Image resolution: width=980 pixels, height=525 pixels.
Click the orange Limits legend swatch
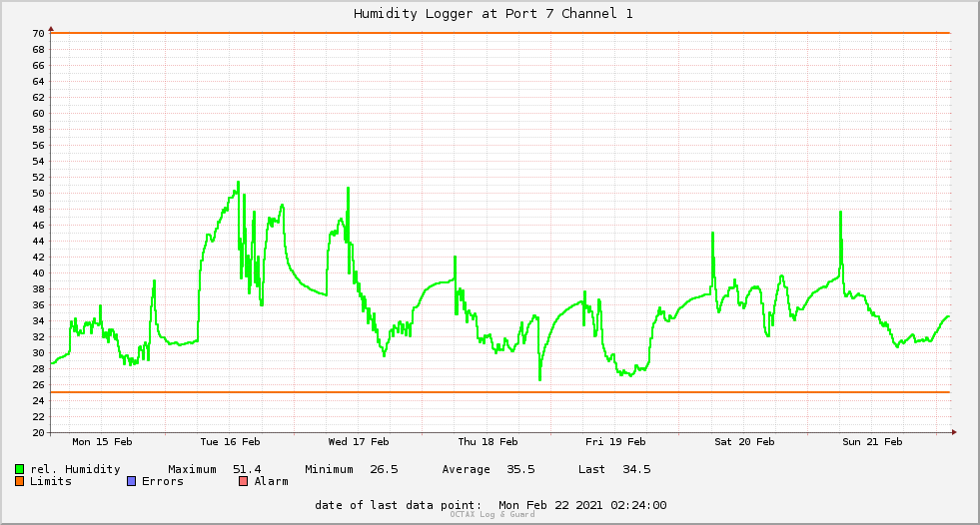19,481
